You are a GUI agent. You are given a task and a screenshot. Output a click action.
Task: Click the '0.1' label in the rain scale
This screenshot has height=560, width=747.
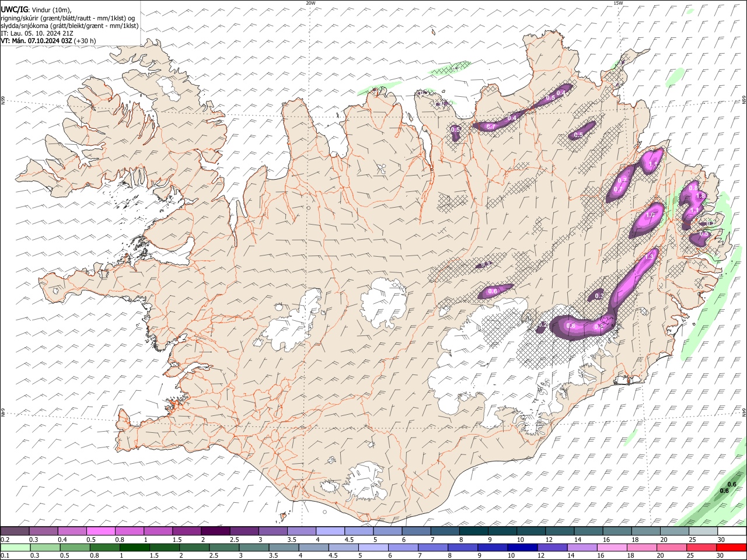point(5,555)
